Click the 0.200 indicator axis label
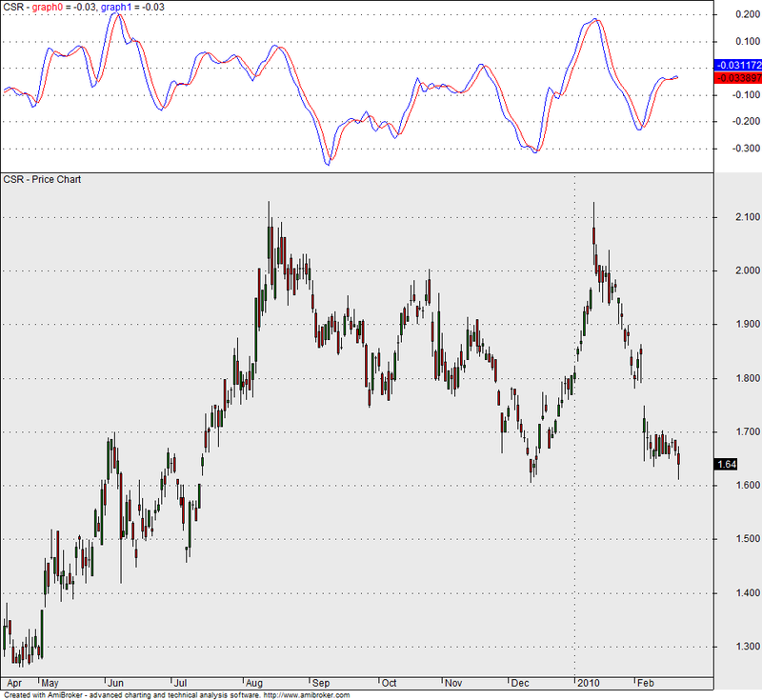Image resolution: width=762 pixels, height=700 pixels. (748, 14)
